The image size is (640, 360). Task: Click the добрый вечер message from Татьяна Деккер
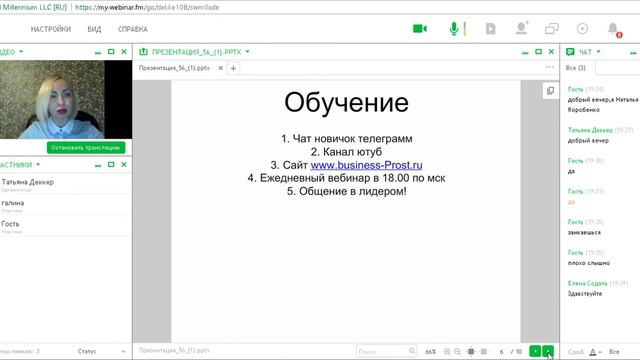[x=588, y=140]
